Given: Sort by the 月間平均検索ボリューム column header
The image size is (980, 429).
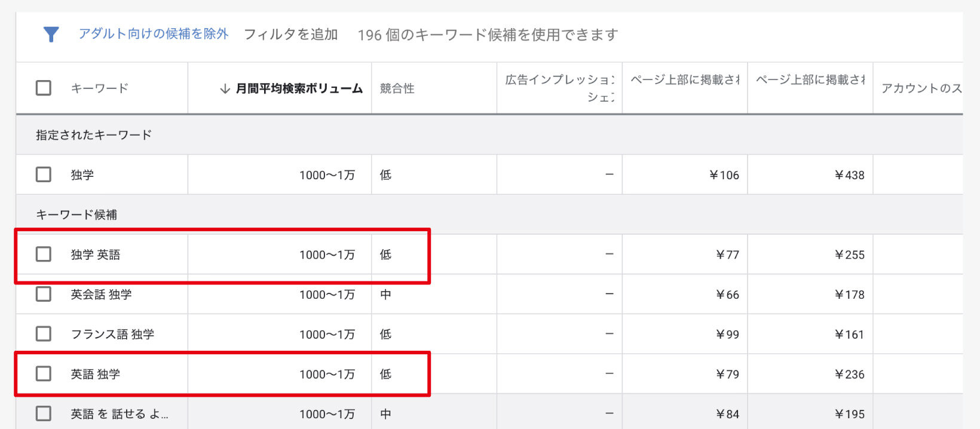Looking at the screenshot, I should coord(299,88).
